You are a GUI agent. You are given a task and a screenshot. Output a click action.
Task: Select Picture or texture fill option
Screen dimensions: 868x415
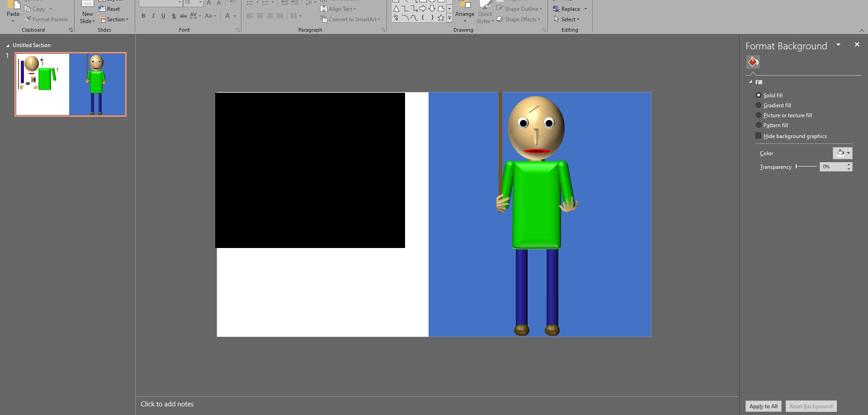784,115
